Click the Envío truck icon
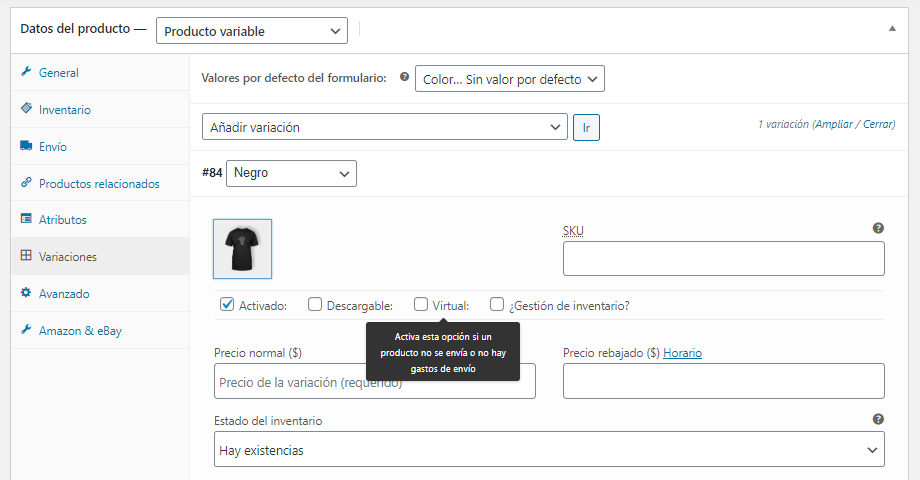 (26, 146)
